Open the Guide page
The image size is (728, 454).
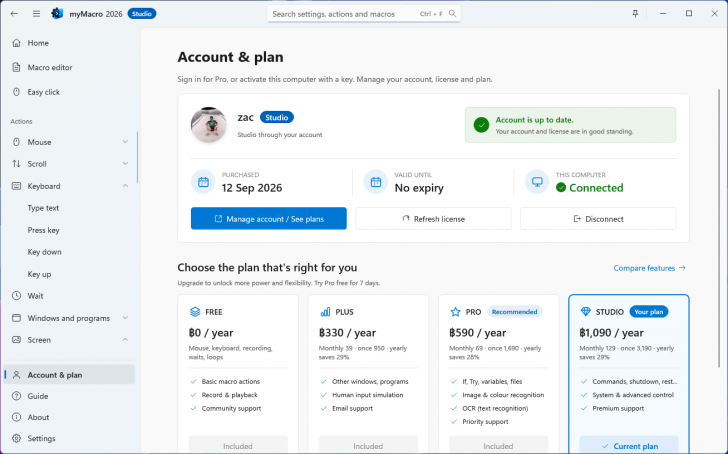[70, 396]
